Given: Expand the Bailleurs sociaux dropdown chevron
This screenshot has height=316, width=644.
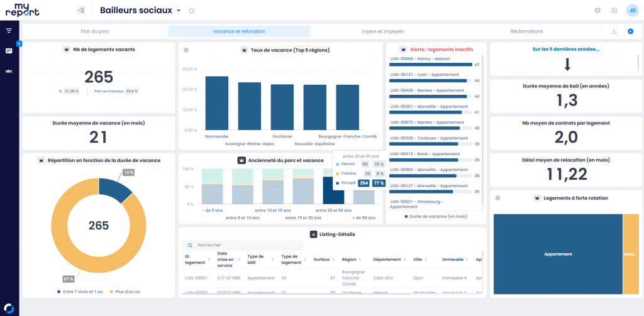Looking at the screenshot, I should tap(179, 11).
